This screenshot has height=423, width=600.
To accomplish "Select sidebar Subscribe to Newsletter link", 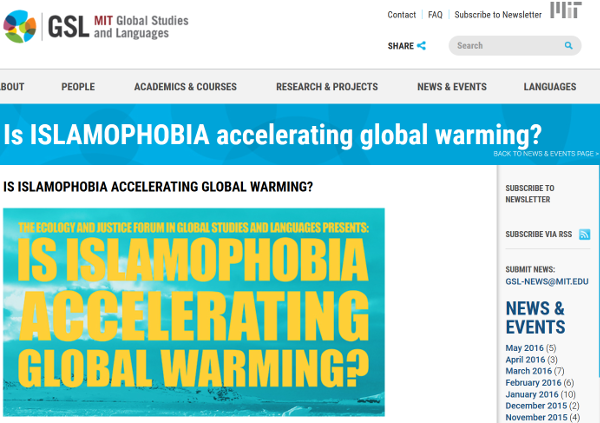I will (530, 194).
